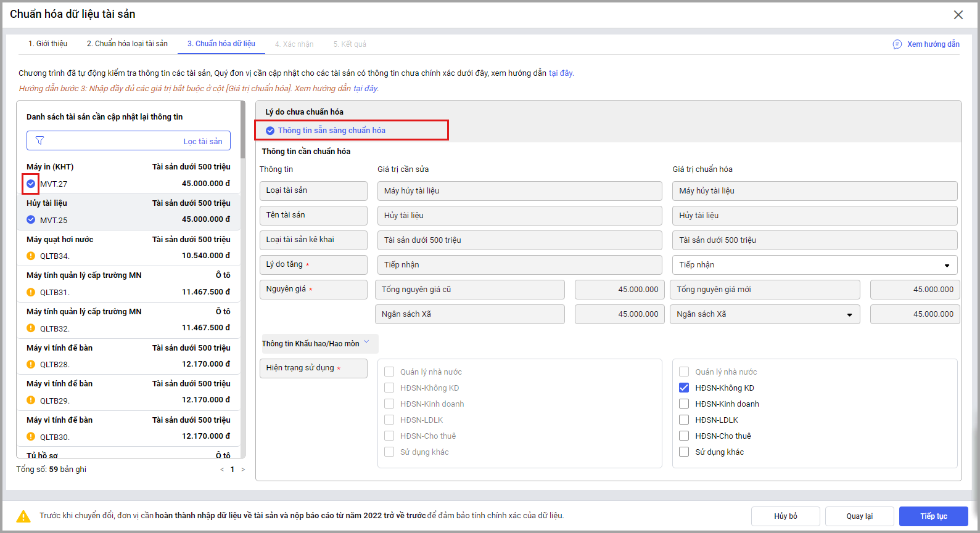This screenshot has width=980, height=533.
Task: Click blue check icon beside MVT.25
Action: click(31, 220)
